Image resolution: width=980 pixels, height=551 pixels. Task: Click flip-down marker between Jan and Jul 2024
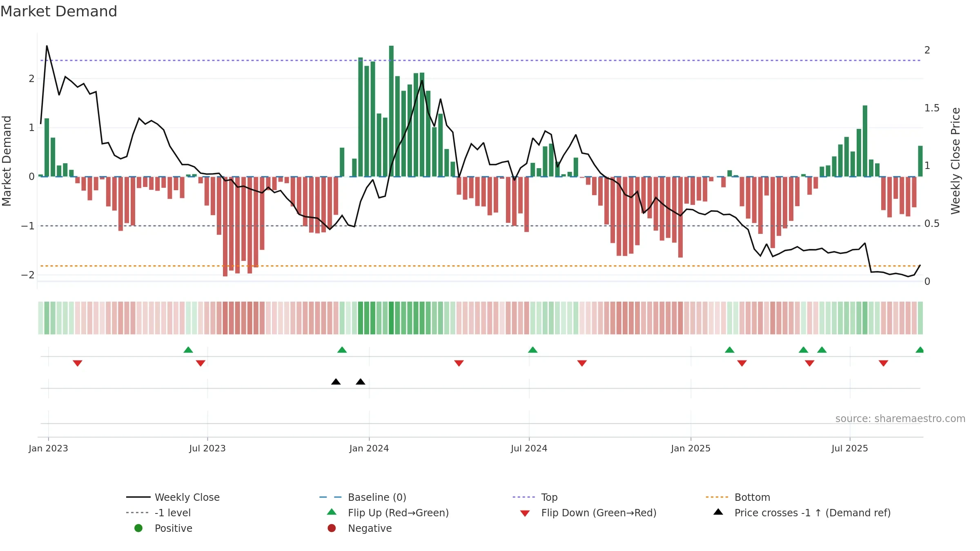point(459,363)
